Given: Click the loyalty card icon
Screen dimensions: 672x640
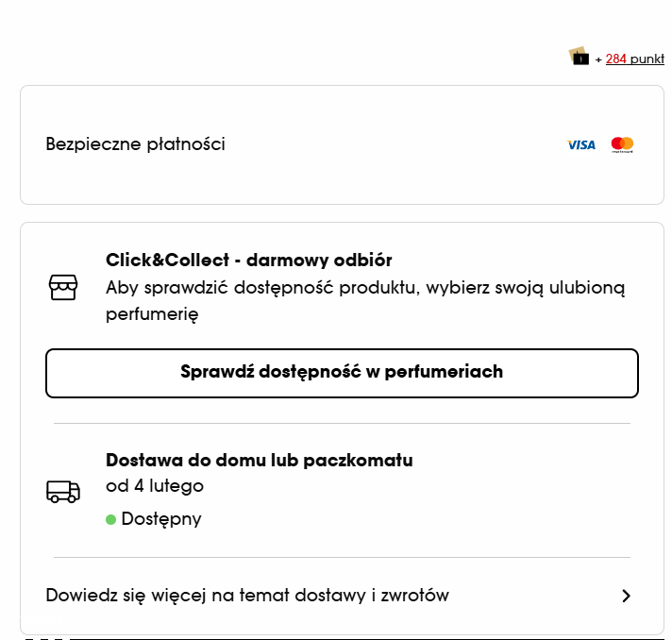Looking at the screenshot, I should click(579, 57).
